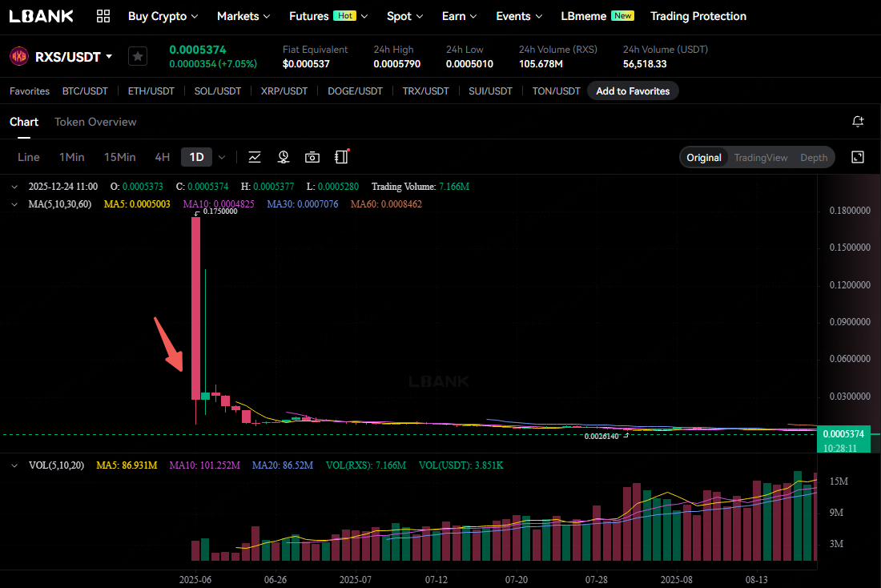Open the chart indicators icon

pyautogui.click(x=255, y=157)
